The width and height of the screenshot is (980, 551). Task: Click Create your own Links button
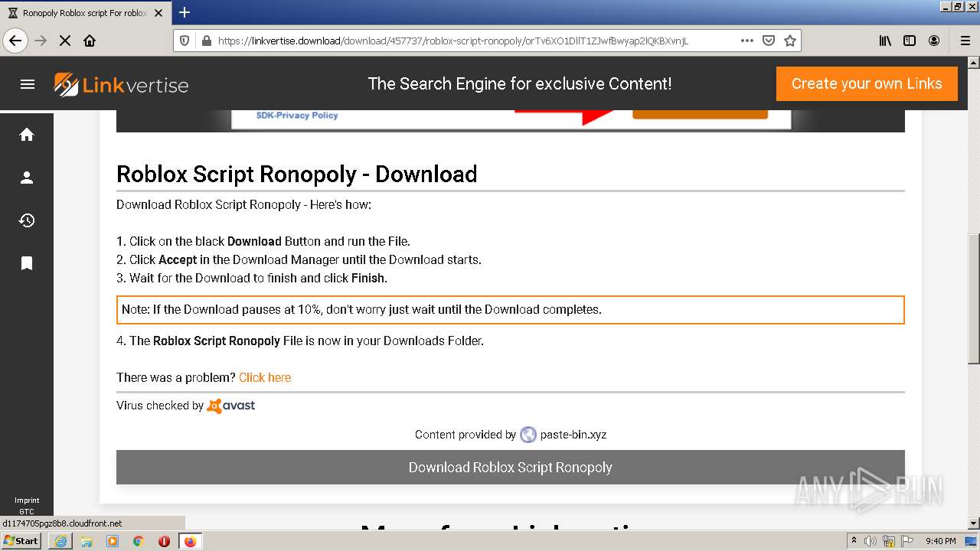[x=867, y=83]
